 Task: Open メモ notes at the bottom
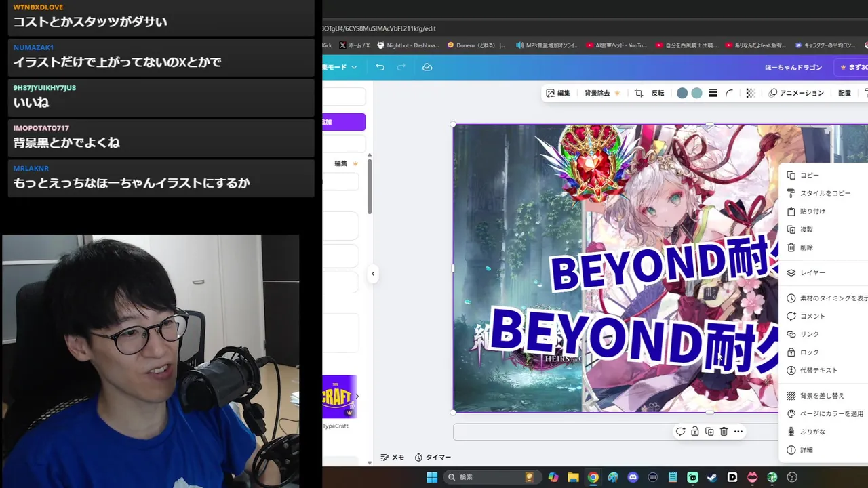click(392, 457)
